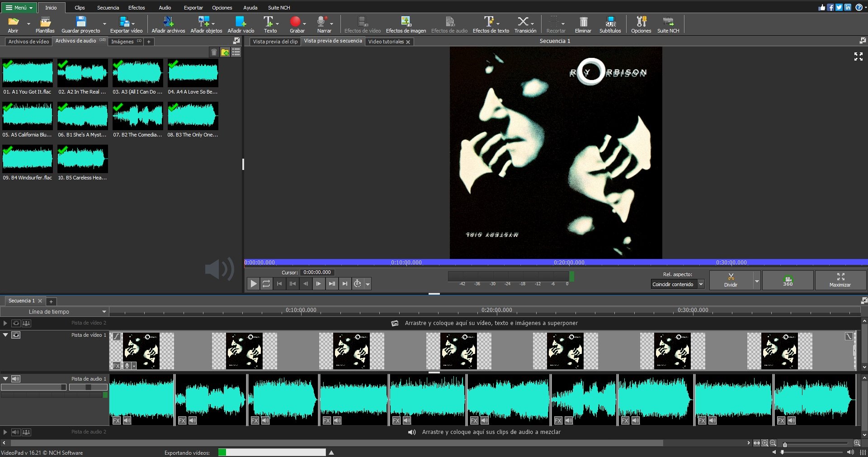Share on Facebook icon
The width and height of the screenshot is (868, 457).
[x=830, y=7]
